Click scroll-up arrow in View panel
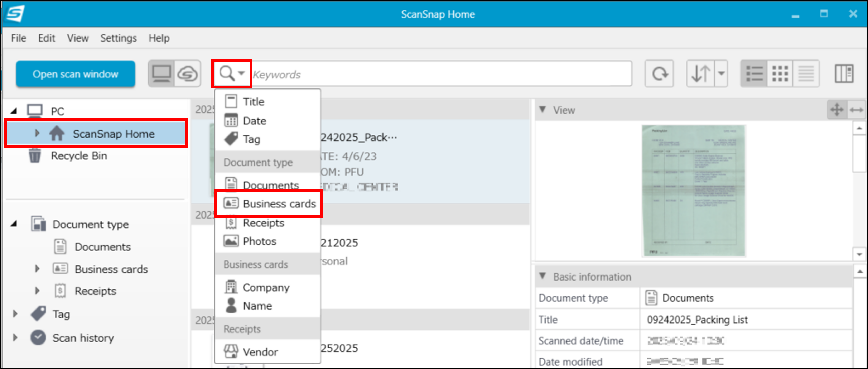Image resolution: width=868 pixels, height=369 pixels. coord(859,128)
